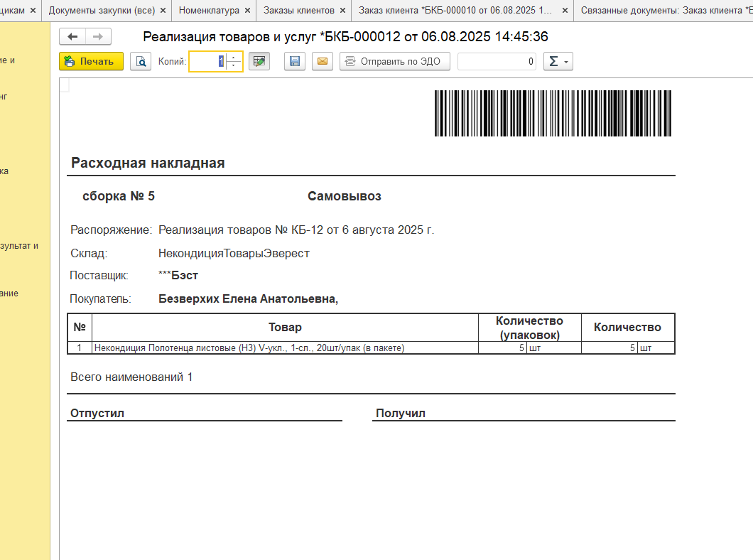Screen dimensions: 753x560
Task: Switch to Номенклатура tab
Action: click(209, 11)
